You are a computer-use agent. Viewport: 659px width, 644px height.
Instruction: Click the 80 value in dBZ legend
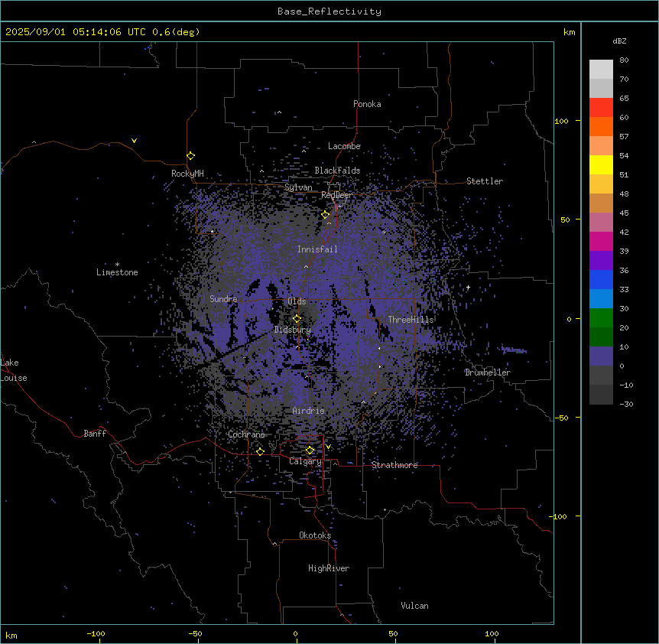(624, 60)
